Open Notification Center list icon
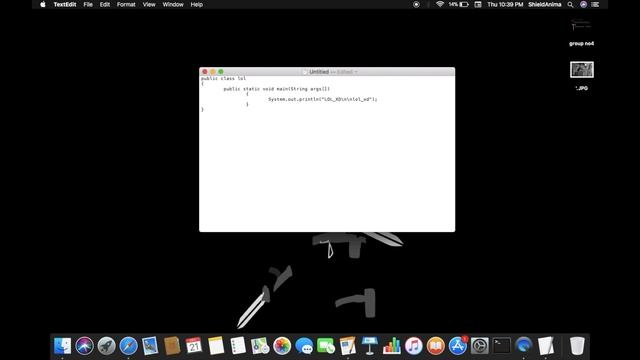The image size is (640, 360). point(595,4)
